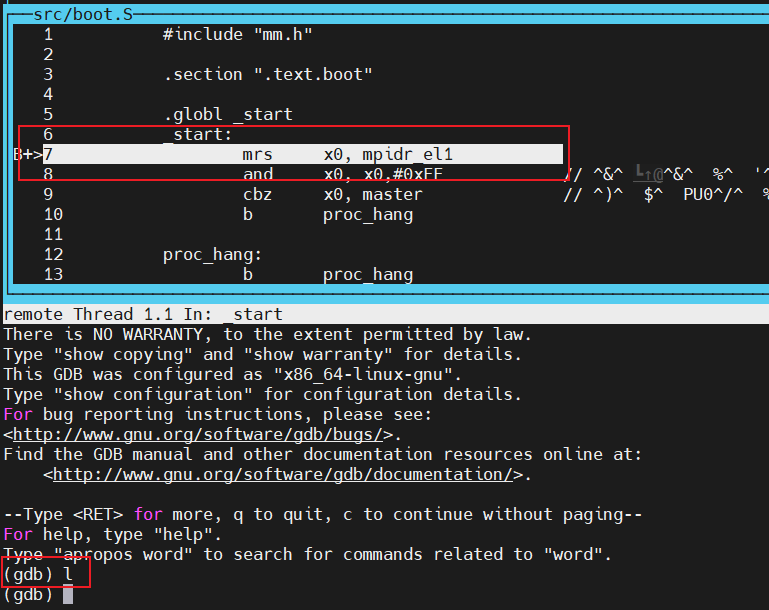The image size is (769, 610).
Task: Click 'For bug reporting instructions' line
Action: coord(217,415)
